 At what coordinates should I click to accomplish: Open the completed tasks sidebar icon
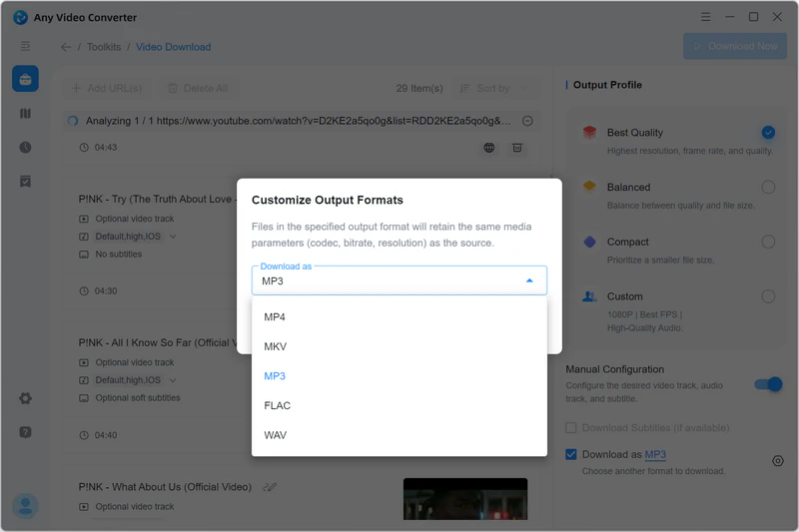(x=25, y=181)
